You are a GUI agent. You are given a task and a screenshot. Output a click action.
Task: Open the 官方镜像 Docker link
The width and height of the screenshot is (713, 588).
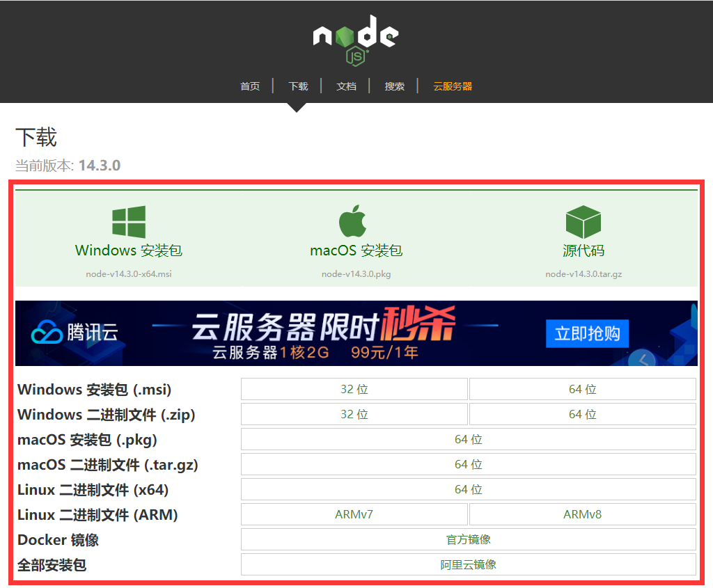pos(469,539)
